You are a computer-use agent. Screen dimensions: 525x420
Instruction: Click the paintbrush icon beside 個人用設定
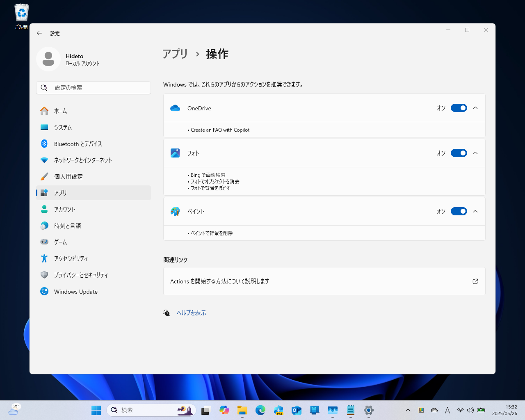[44, 176]
